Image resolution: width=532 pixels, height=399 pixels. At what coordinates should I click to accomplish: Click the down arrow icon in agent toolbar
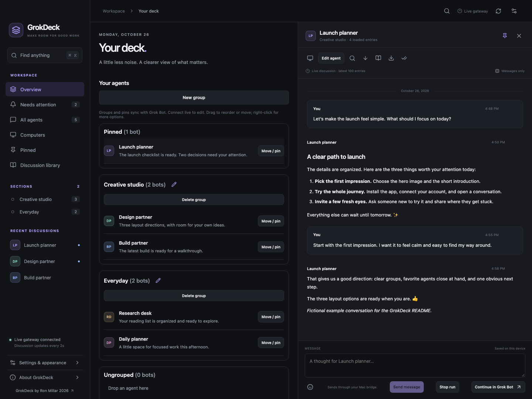[365, 58]
